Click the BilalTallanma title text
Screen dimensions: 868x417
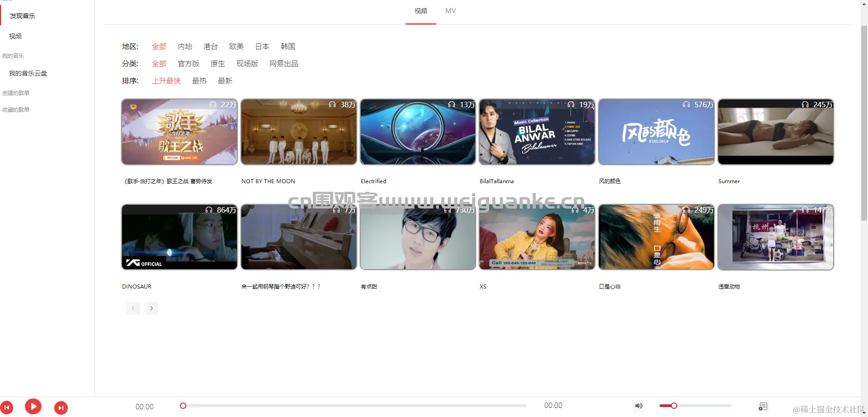point(497,181)
